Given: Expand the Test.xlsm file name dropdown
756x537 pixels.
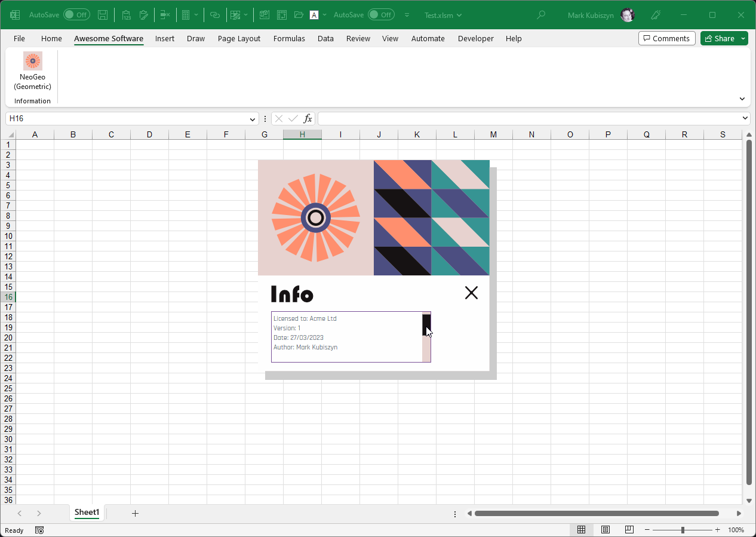Looking at the screenshot, I should (x=459, y=15).
